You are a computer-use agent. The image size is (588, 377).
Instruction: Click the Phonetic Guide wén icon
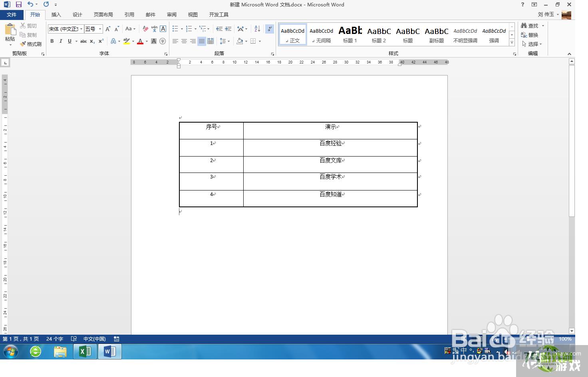(x=154, y=29)
